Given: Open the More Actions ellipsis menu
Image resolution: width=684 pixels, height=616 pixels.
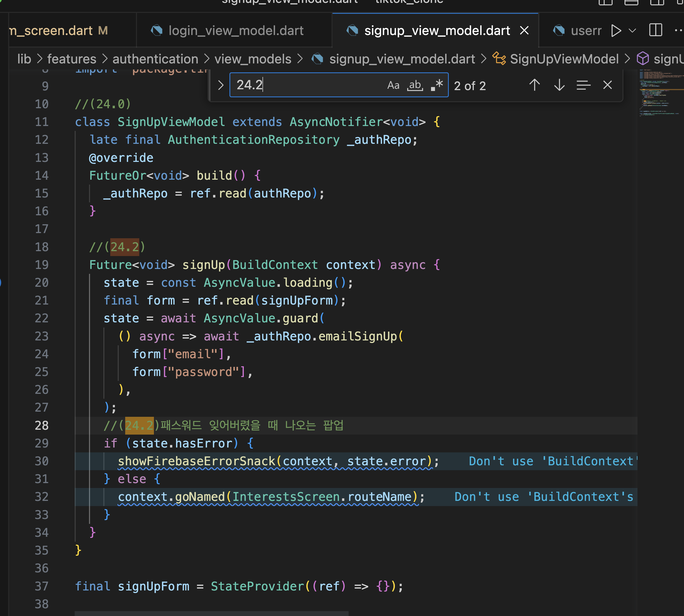Looking at the screenshot, I should click(x=678, y=31).
